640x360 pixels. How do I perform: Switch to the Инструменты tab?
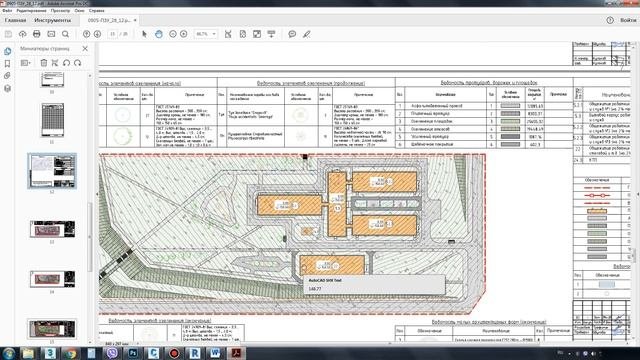pyautogui.click(x=53, y=20)
